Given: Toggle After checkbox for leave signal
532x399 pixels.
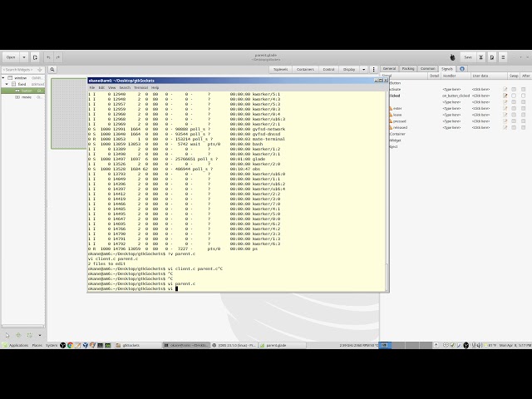Looking at the screenshot, I should [x=523, y=115].
